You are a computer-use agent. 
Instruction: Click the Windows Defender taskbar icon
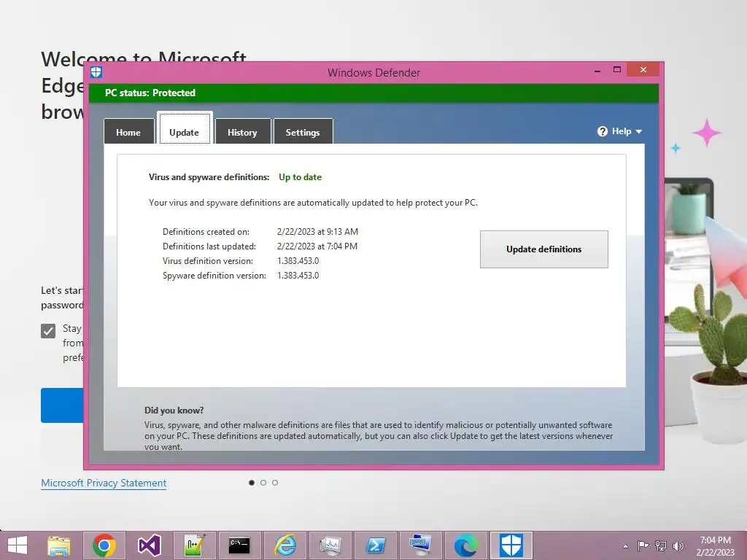[511, 545]
